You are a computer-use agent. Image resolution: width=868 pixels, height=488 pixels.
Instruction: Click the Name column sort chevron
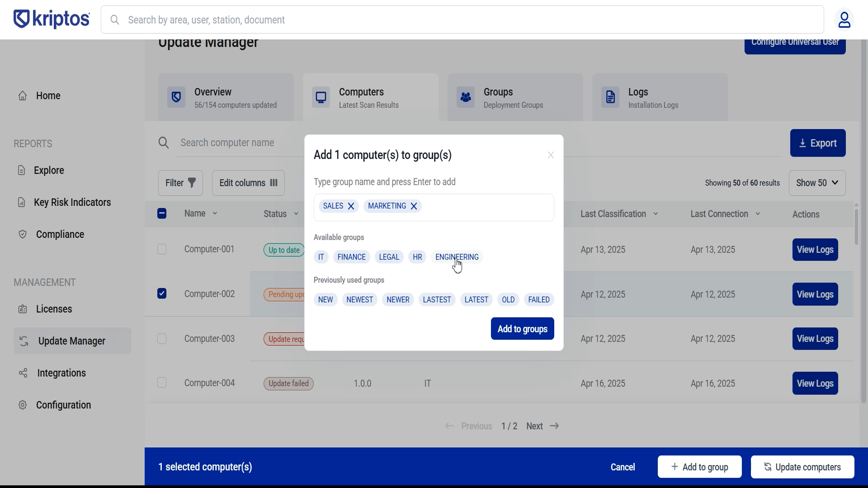tap(214, 213)
